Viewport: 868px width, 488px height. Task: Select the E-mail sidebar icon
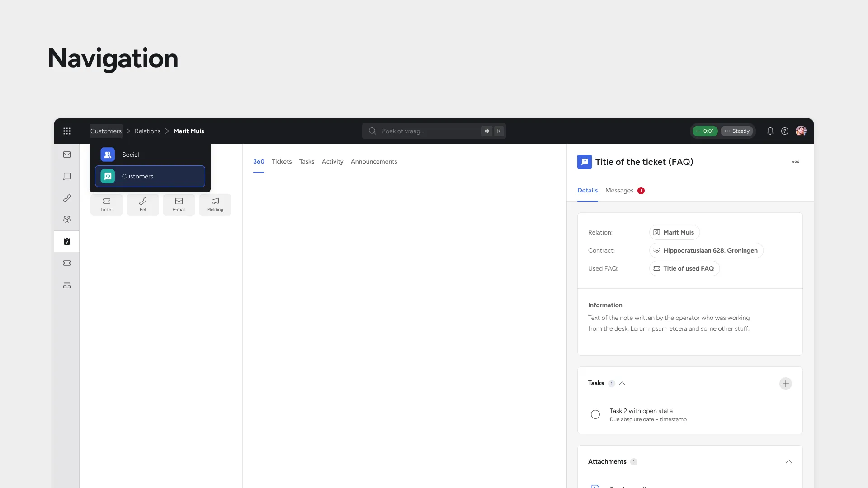tap(67, 154)
